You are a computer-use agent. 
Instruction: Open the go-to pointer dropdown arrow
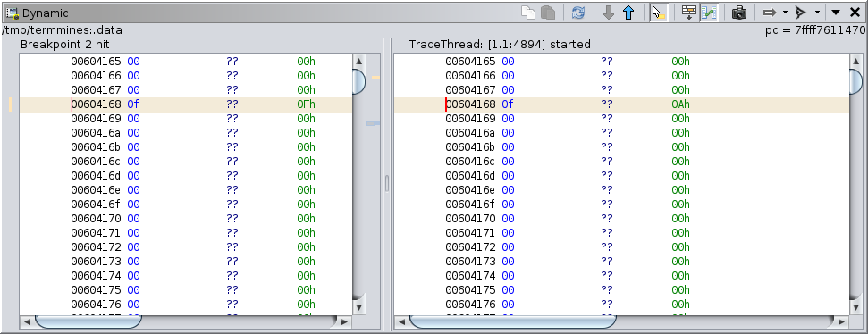click(x=817, y=13)
